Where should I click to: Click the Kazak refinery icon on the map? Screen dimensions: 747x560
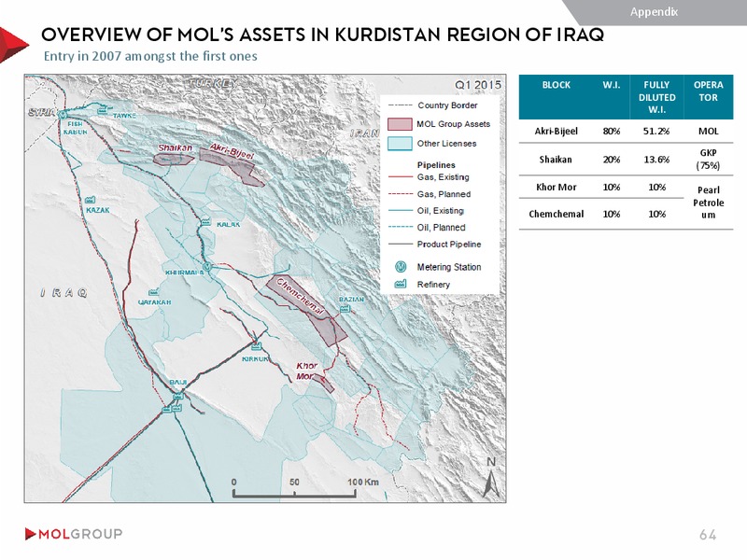[x=90, y=200]
